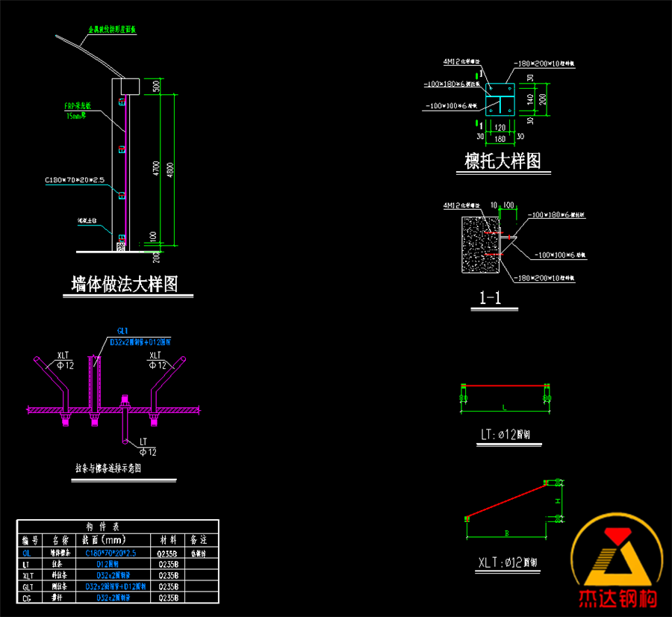Click Q235B in the LT row
Viewport: 672px width, 617px height.
tap(169, 565)
